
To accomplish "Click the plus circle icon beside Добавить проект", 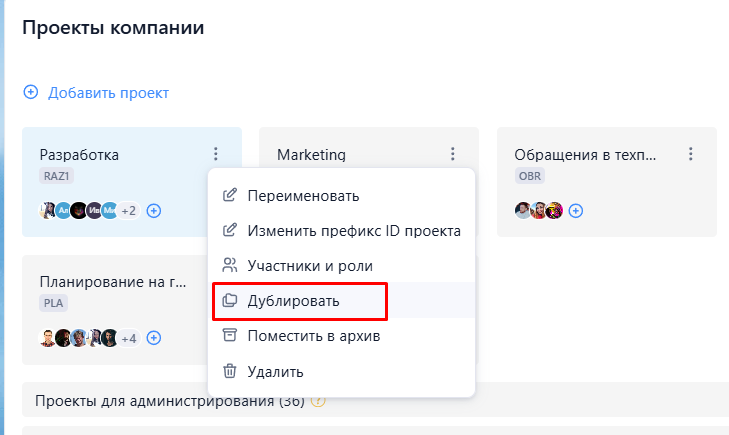I will click(31, 92).
